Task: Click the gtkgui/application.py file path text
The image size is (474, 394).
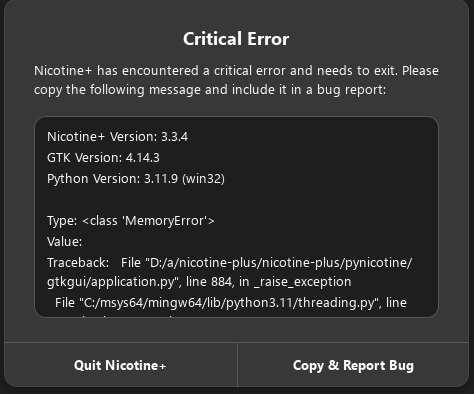Action: 111,282
